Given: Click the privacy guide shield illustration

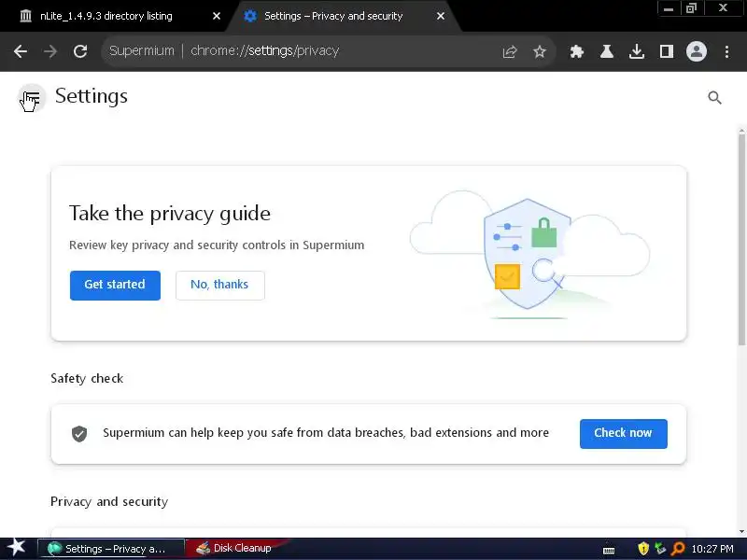Looking at the screenshot, I should pyautogui.click(x=528, y=253).
